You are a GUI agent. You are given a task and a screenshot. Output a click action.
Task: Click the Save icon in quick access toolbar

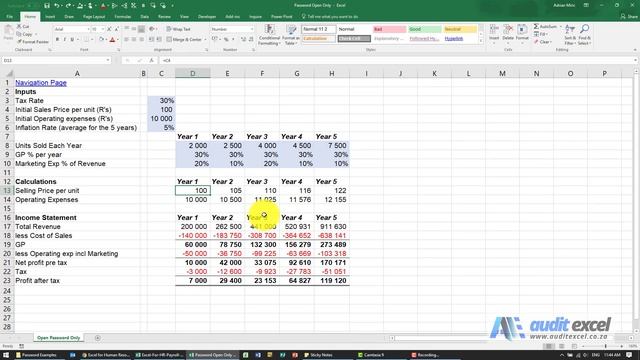coord(47,6)
